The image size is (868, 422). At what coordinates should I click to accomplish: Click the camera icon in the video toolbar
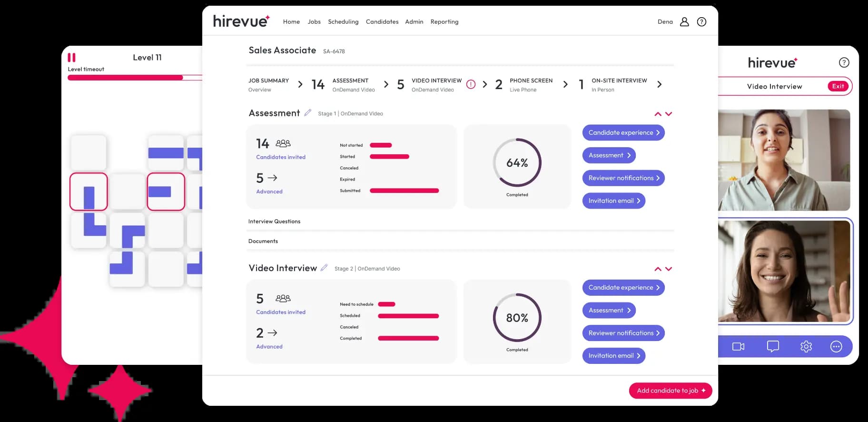738,346
